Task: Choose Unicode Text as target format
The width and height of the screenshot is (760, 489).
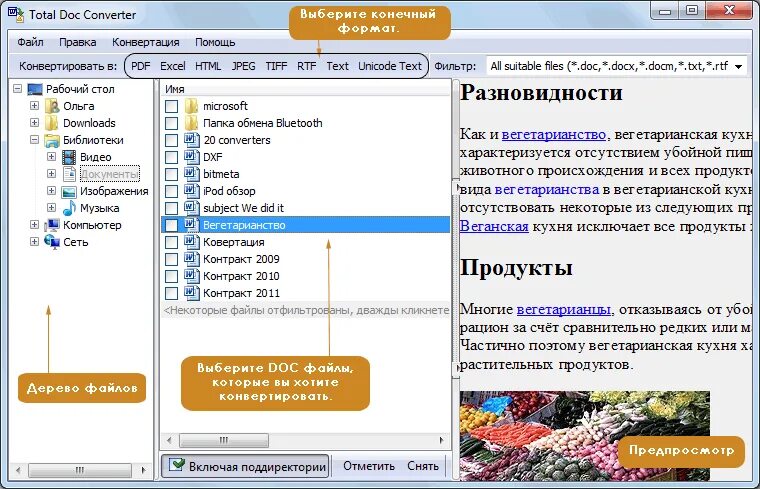Action: point(390,66)
